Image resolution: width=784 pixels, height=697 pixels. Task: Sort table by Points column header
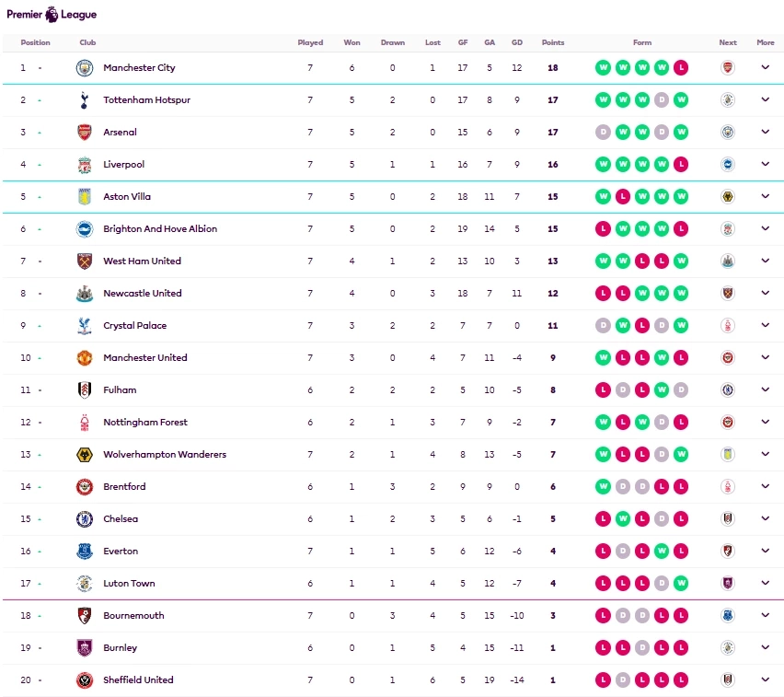(553, 42)
